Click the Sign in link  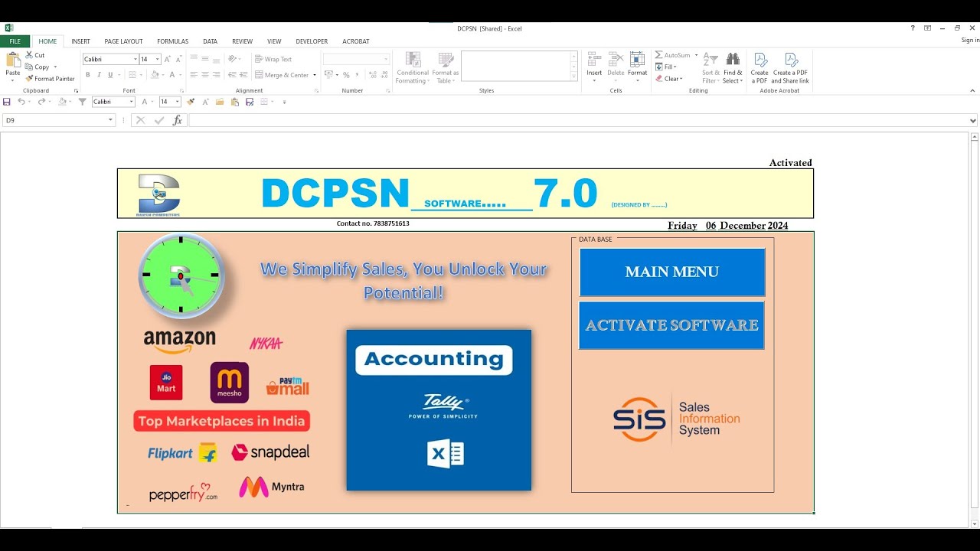(970, 41)
